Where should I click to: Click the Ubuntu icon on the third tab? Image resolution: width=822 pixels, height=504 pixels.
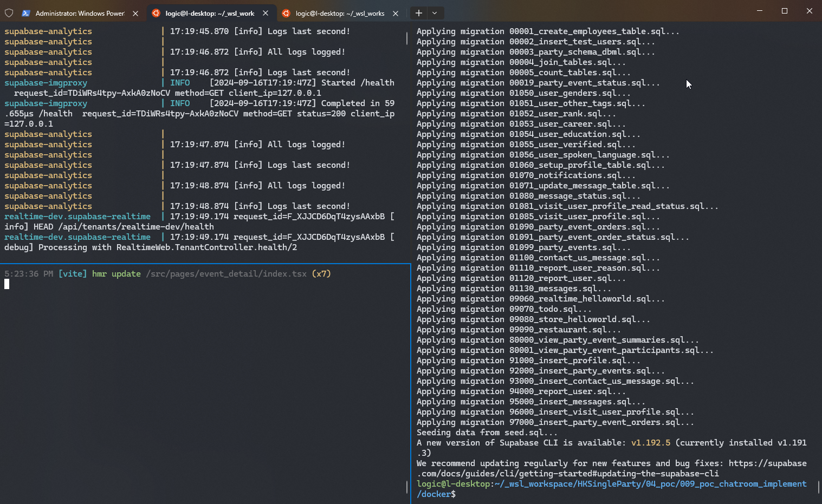pos(286,14)
